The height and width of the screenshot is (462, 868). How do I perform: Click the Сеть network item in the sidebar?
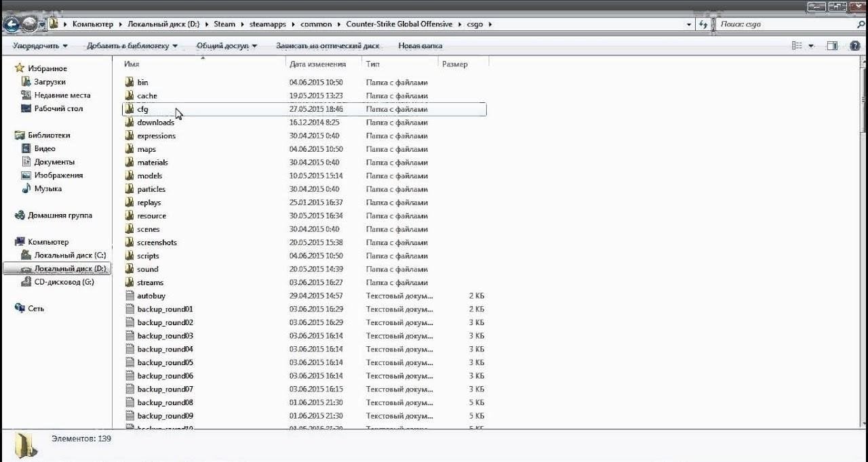point(36,308)
